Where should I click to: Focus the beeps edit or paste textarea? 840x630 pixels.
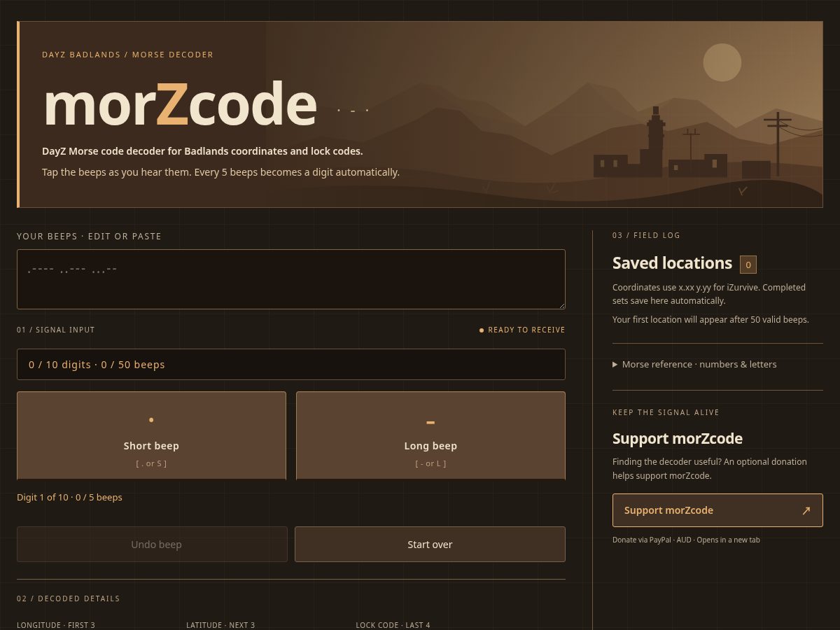point(291,279)
